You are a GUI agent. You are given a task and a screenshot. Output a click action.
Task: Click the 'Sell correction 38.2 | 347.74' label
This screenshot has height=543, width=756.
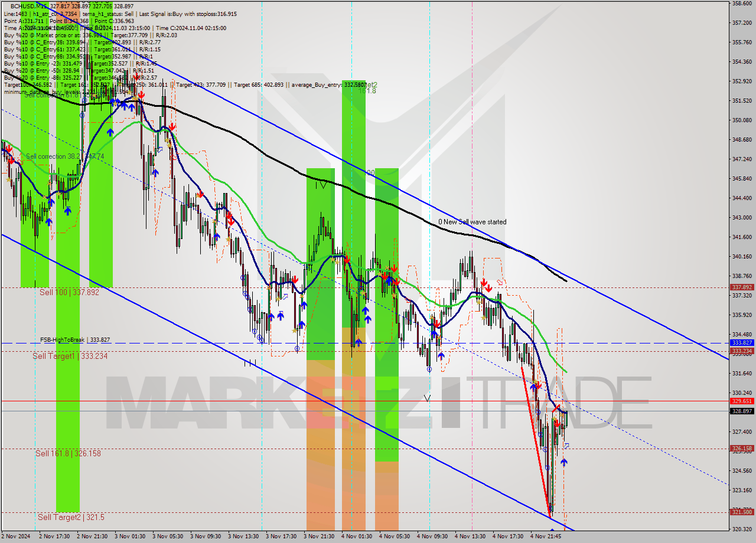click(65, 156)
